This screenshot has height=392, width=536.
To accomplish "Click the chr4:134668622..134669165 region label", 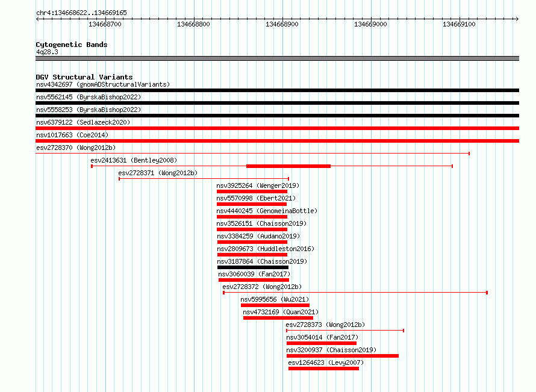I will click(81, 13).
